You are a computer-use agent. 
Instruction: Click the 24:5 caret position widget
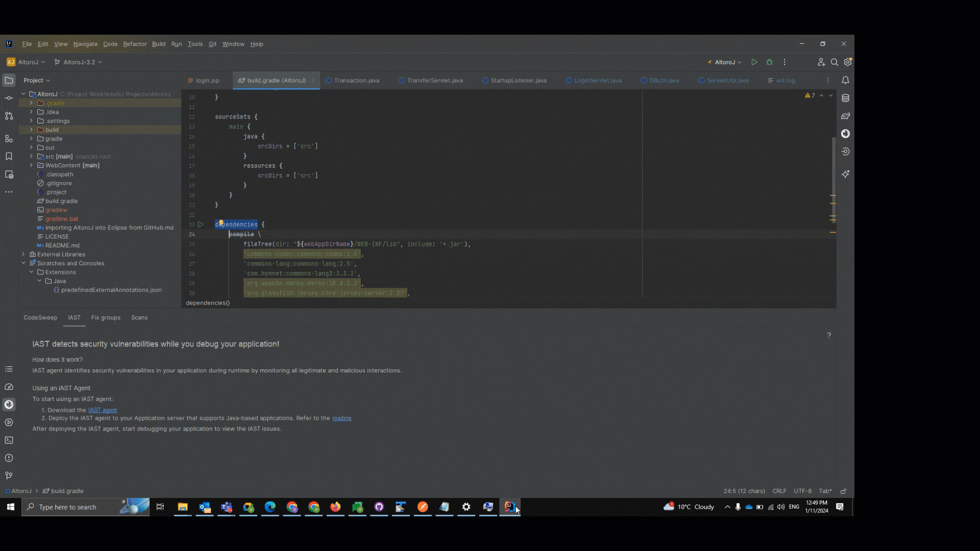744,491
